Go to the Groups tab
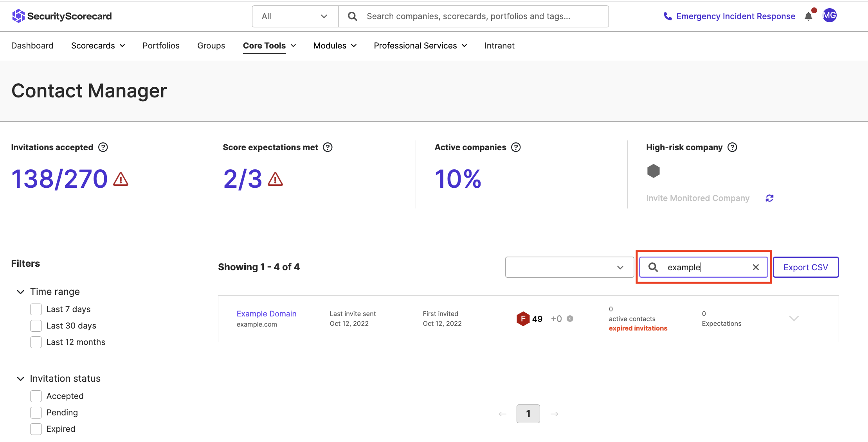 coord(211,46)
